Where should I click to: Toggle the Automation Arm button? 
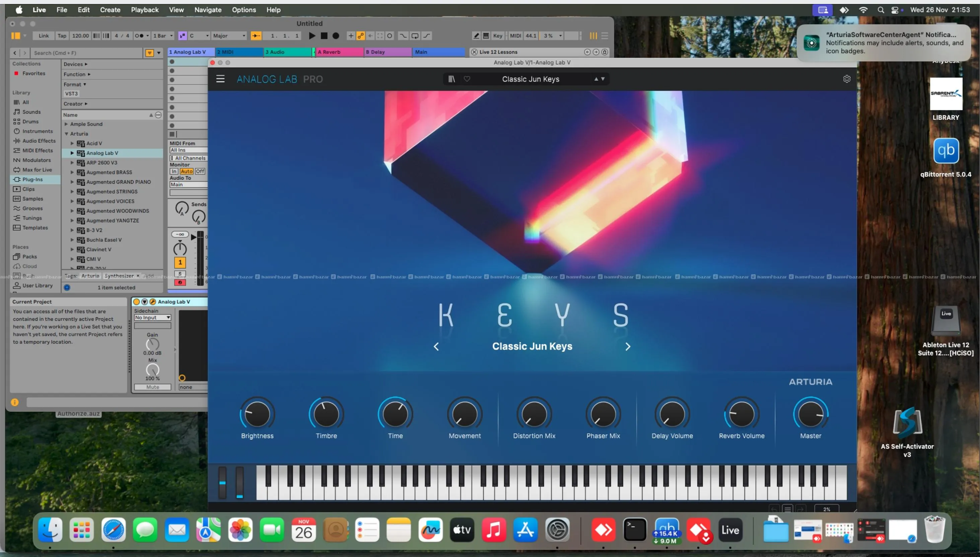(360, 36)
